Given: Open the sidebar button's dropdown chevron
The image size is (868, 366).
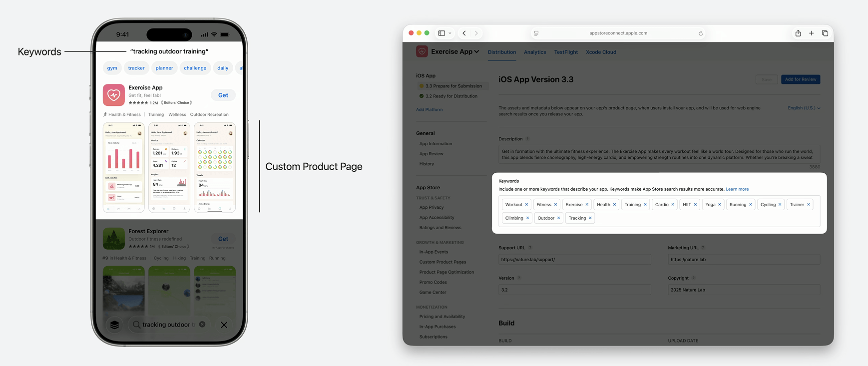Looking at the screenshot, I should tap(450, 33).
